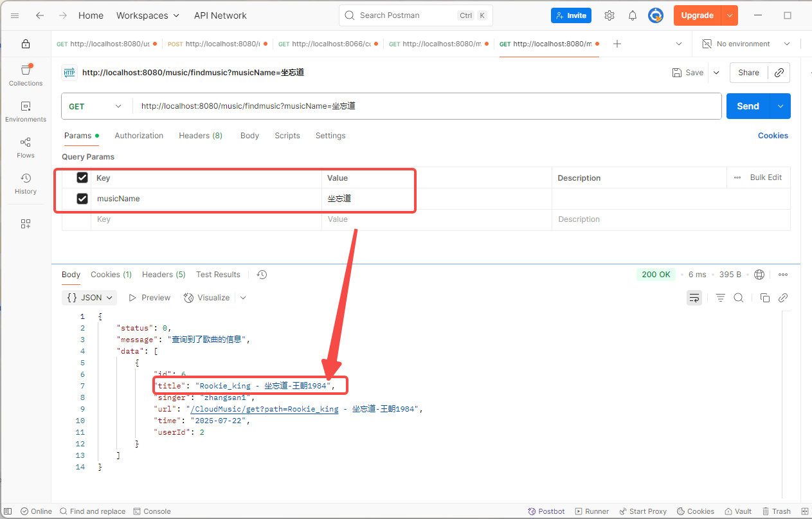The height and width of the screenshot is (519, 812).
Task: Open Environments in the sidebar
Action: point(26,111)
